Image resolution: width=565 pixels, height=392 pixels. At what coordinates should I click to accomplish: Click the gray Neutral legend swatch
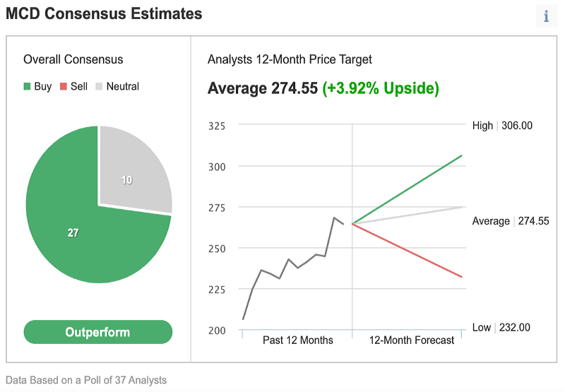(99, 86)
